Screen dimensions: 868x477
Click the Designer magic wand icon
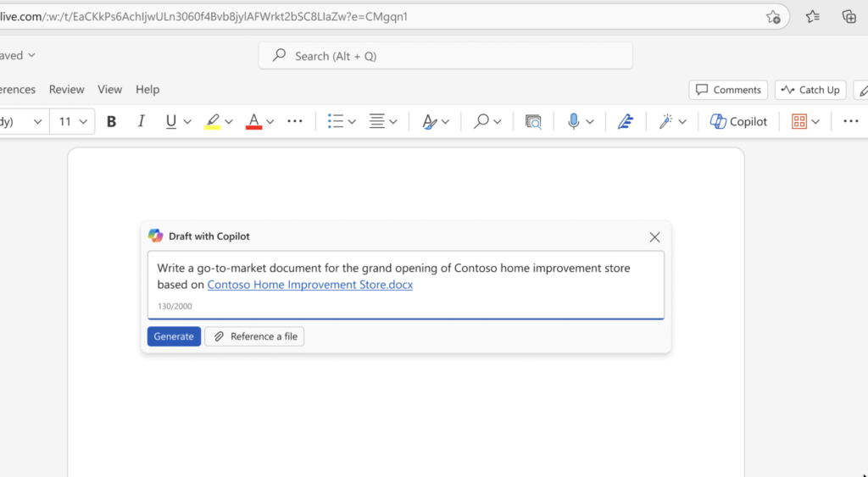point(666,121)
